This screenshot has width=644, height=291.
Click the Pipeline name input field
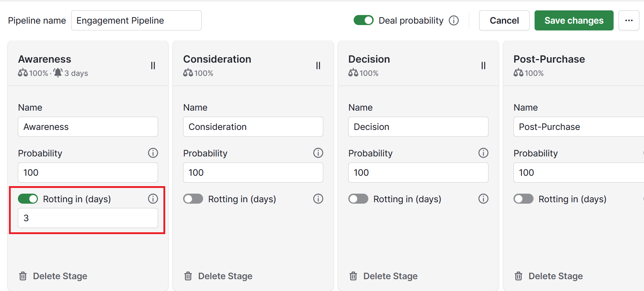tap(136, 20)
